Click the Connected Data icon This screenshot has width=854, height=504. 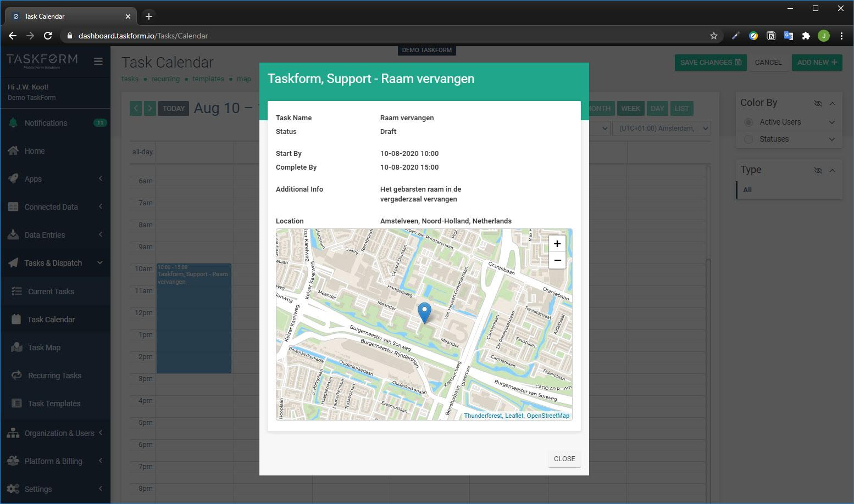click(x=13, y=206)
